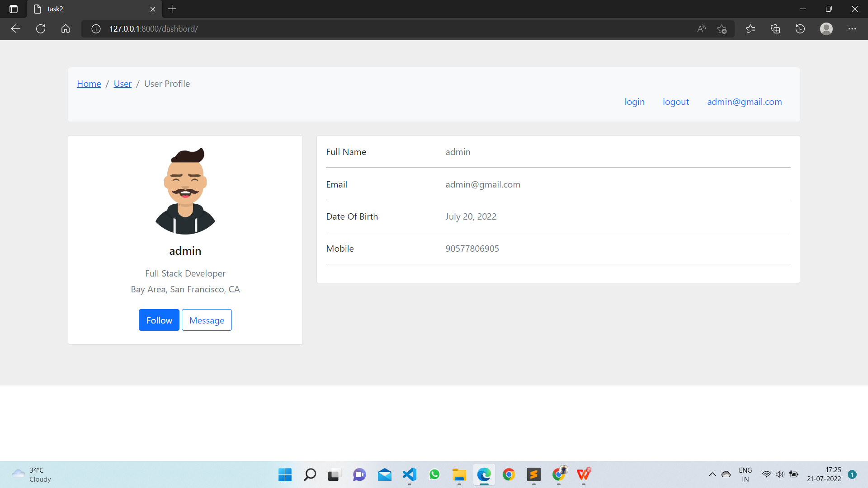The image size is (868, 488).
Task: Switch the ENG IN input language
Action: tap(745, 474)
